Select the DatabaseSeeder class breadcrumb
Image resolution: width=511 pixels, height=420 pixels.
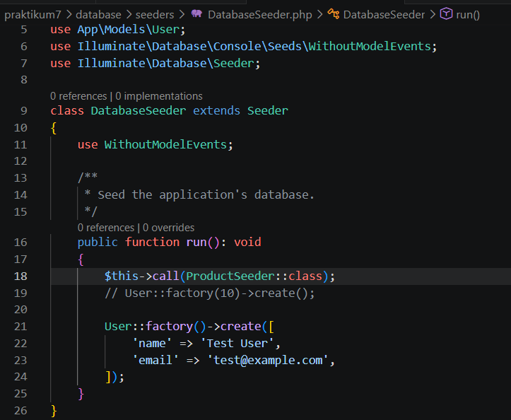tap(384, 15)
